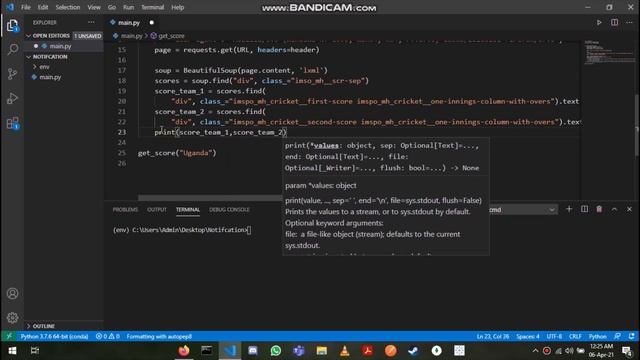This screenshot has width=640, height=360.
Task: Select the Terminal panel tab
Action: click(x=188, y=209)
